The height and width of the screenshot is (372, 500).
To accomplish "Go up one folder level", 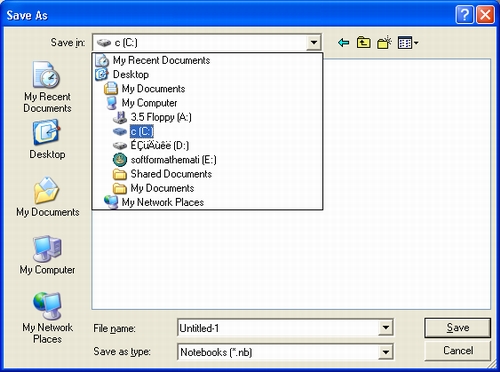I will (363, 43).
